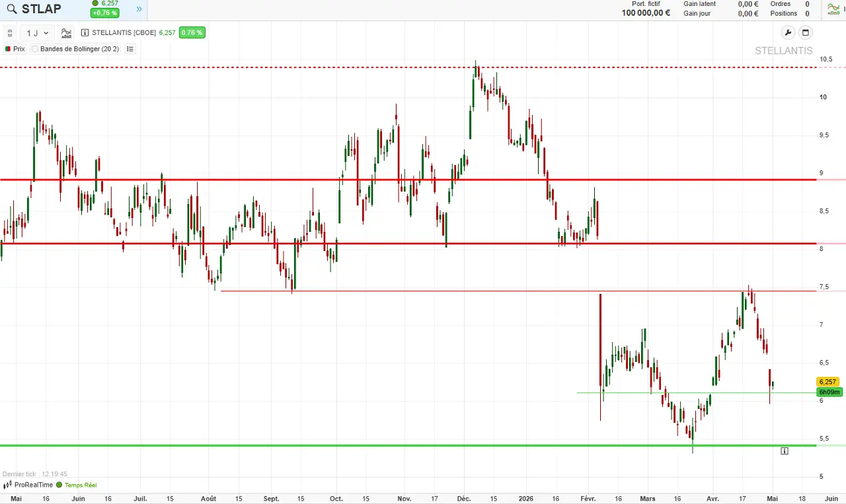Toggle the Bandes de Bollinger checkbox
Image resolution: width=846 pixels, height=504 pixels.
point(34,49)
